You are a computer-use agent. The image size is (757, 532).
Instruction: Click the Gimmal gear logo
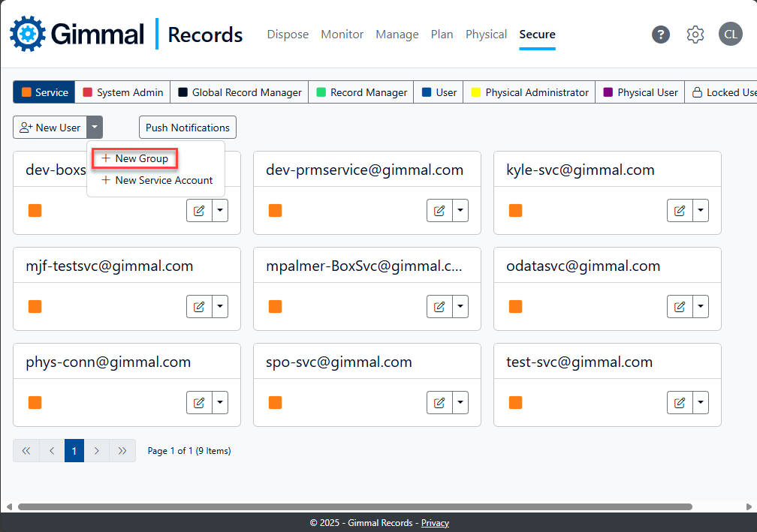click(28, 34)
